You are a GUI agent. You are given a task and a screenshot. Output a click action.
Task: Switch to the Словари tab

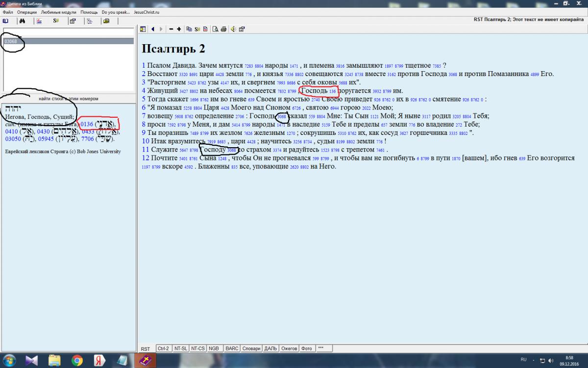(x=251, y=348)
